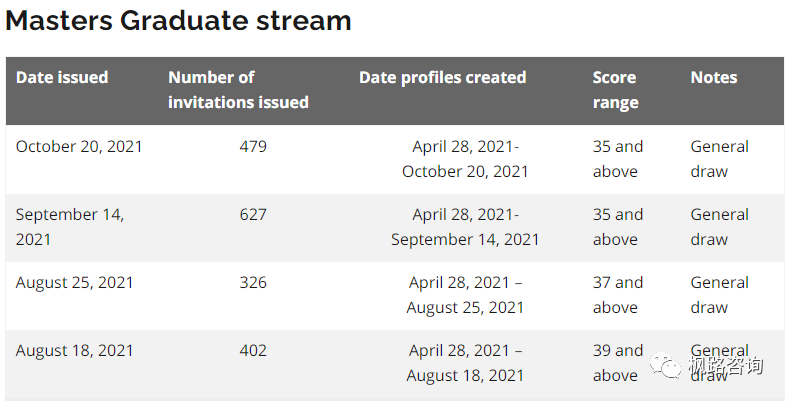Click the Date profiles created header

click(442, 77)
